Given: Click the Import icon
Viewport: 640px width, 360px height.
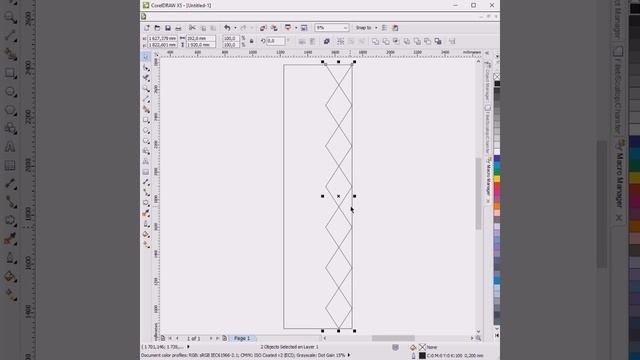Looking at the screenshot, I should pos(263,28).
